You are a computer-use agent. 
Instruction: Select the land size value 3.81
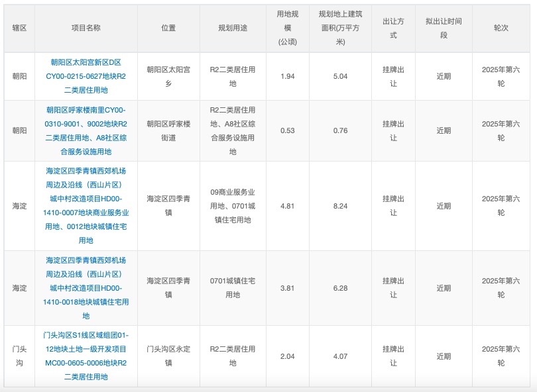pos(288,288)
